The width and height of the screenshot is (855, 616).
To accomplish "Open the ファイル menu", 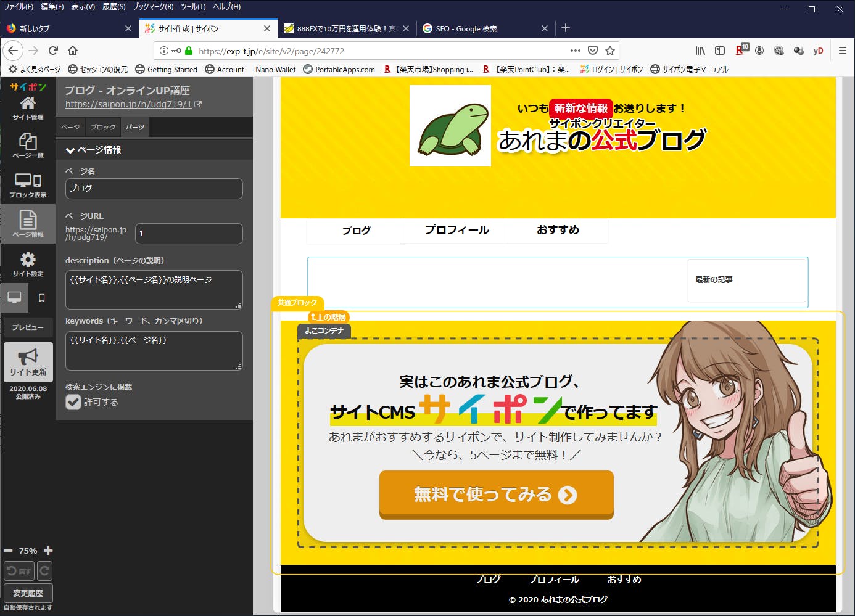I will pyautogui.click(x=19, y=7).
